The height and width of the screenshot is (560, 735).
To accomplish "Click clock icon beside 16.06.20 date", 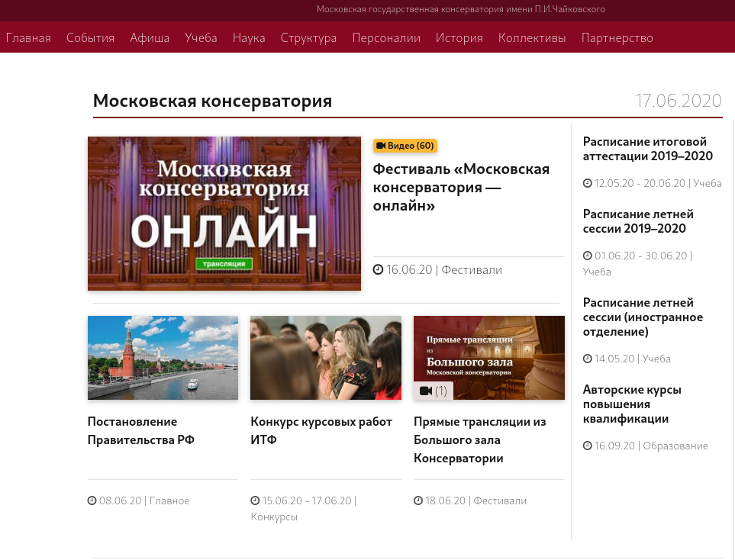I will (378, 269).
